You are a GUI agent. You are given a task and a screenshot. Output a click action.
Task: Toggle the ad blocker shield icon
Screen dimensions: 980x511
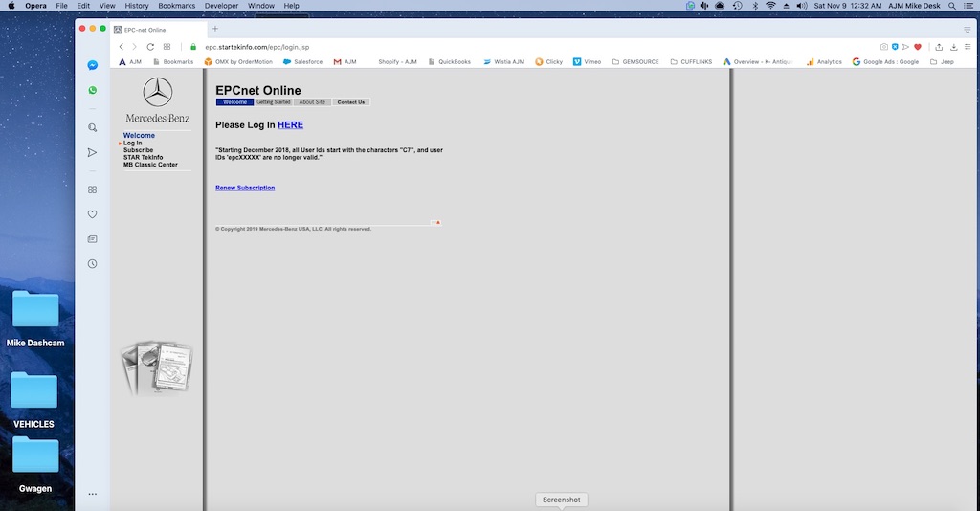pos(896,47)
